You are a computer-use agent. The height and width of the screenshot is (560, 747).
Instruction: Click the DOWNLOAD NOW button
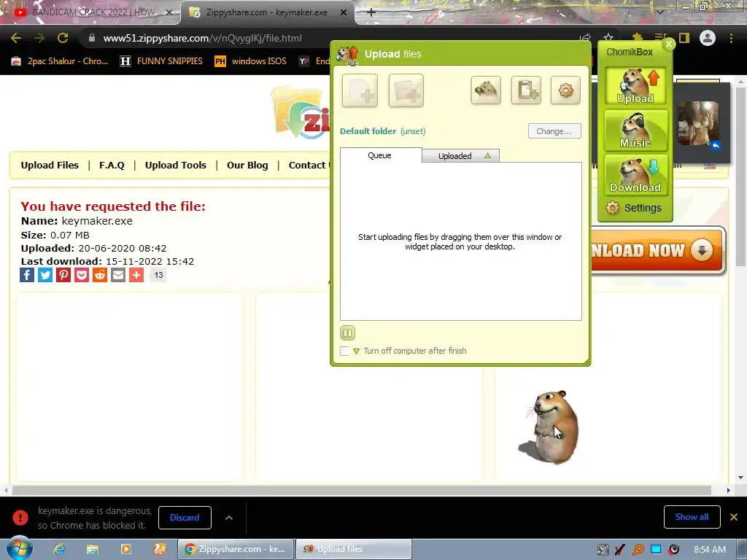pos(657,251)
